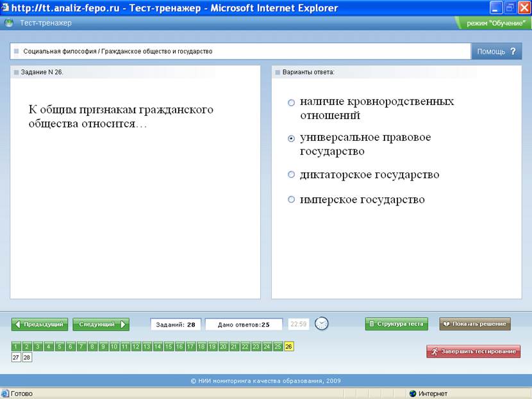Jump to question 3
Screen dimensions: 532x399
(38, 346)
